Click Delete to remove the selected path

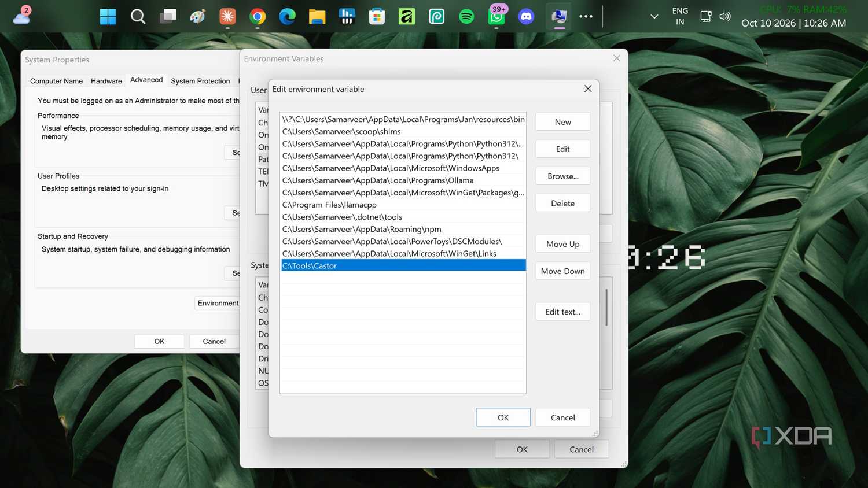[563, 204]
